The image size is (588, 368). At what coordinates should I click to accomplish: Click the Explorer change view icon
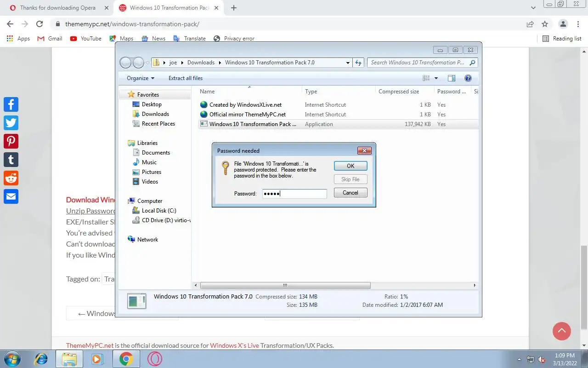(426, 78)
